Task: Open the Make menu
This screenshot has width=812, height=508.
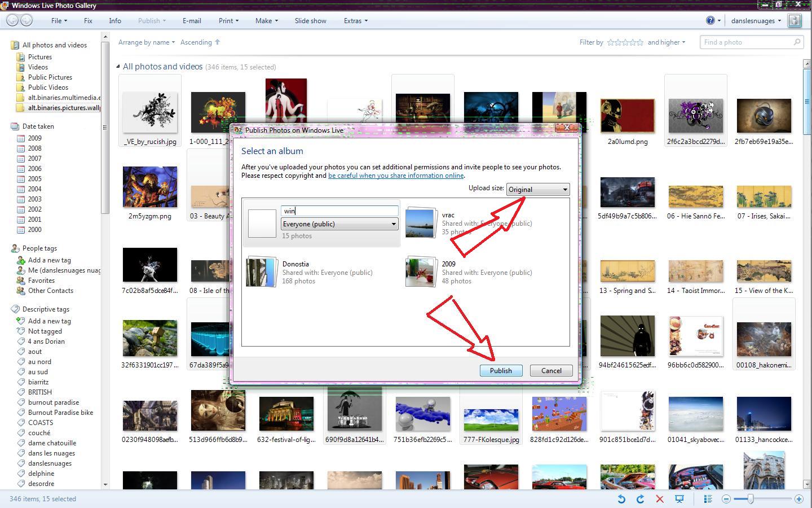Action: pos(266,21)
